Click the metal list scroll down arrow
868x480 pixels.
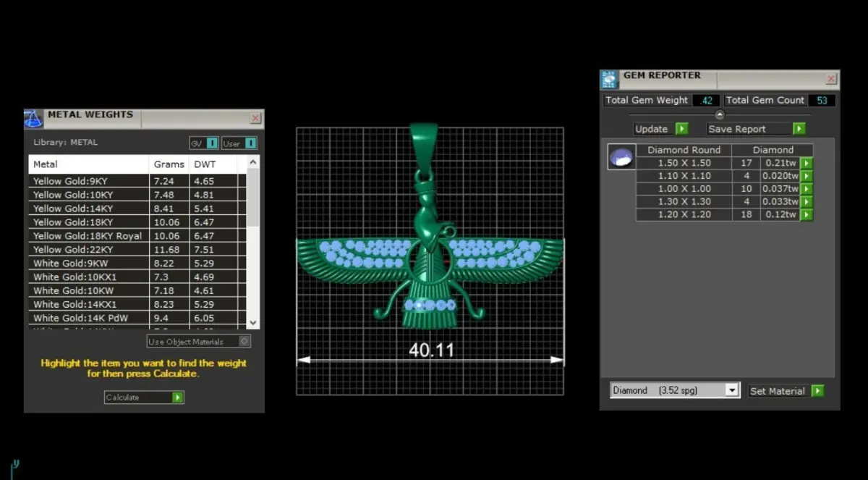click(252, 322)
